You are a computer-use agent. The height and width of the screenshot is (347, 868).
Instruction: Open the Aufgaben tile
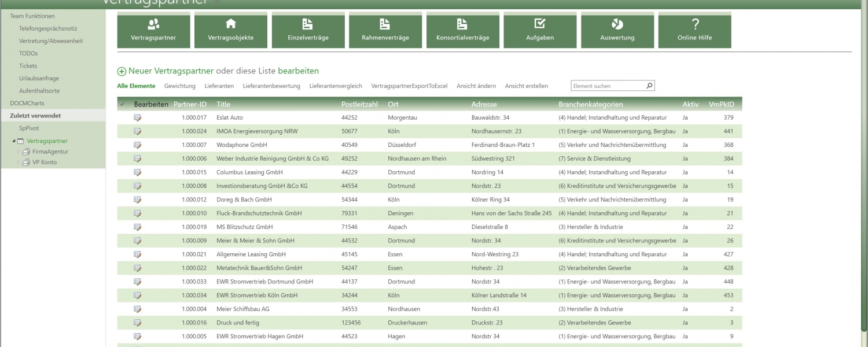pos(540,31)
